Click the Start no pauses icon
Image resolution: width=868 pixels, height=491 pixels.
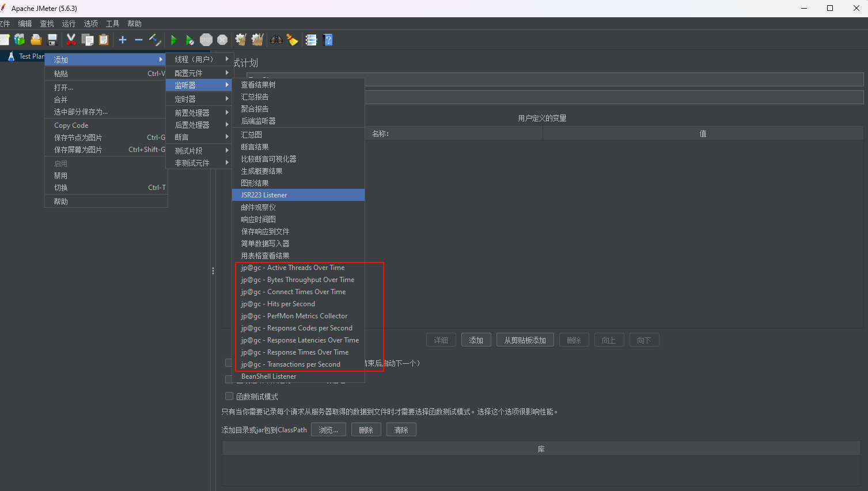(189, 40)
